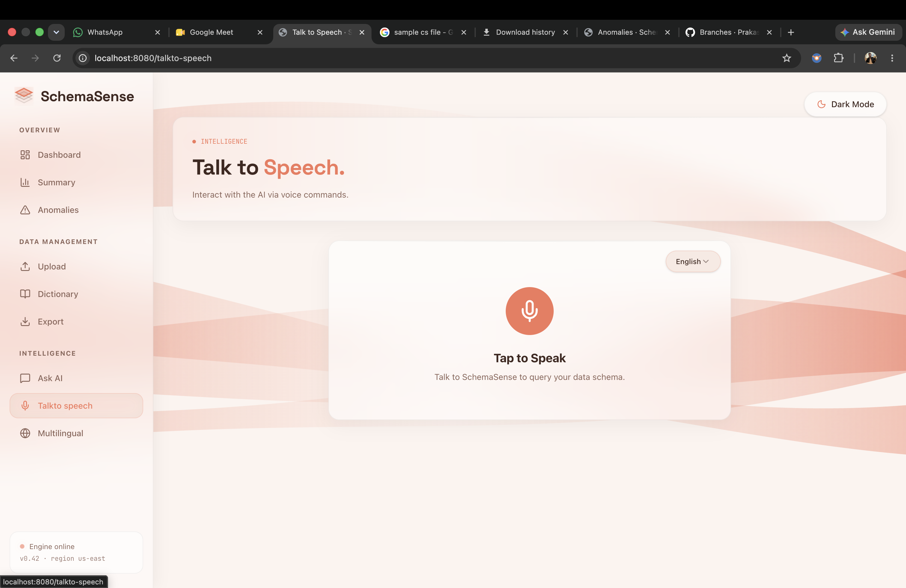Open the Chrome three-dot menu
This screenshot has width=906, height=588.
coord(892,58)
